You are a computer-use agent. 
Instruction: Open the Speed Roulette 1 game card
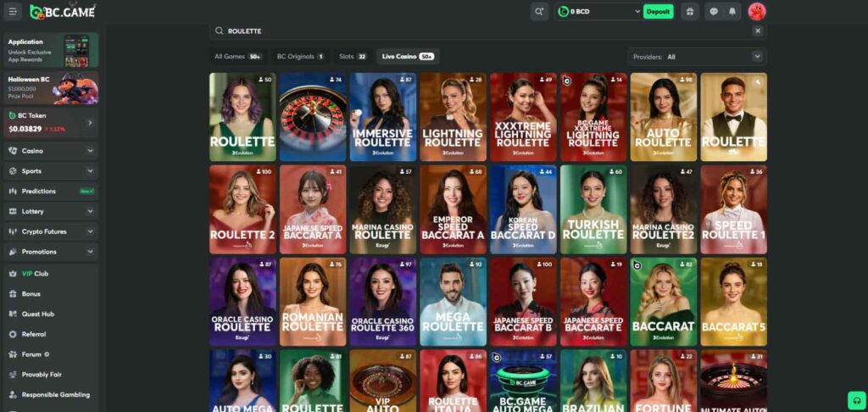733,209
